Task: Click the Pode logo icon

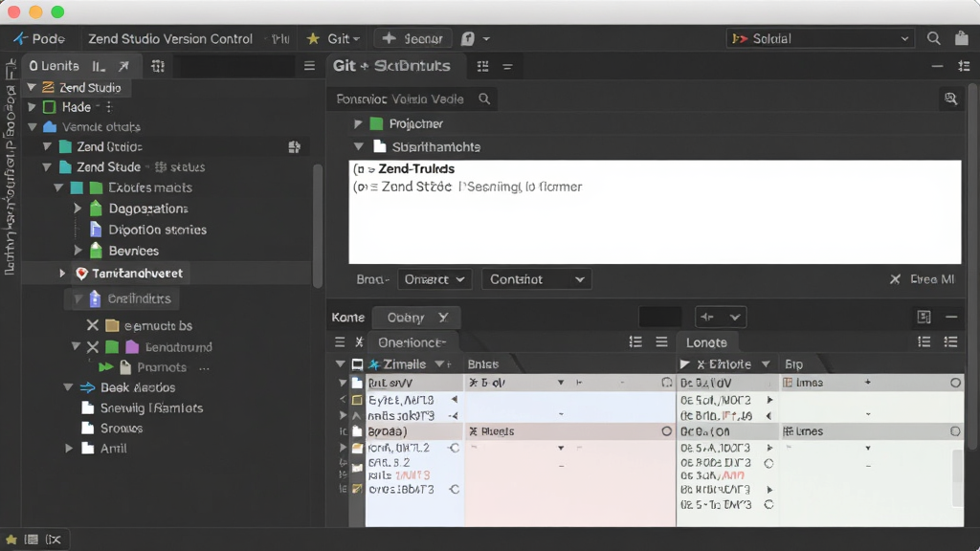Action: [x=20, y=38]
